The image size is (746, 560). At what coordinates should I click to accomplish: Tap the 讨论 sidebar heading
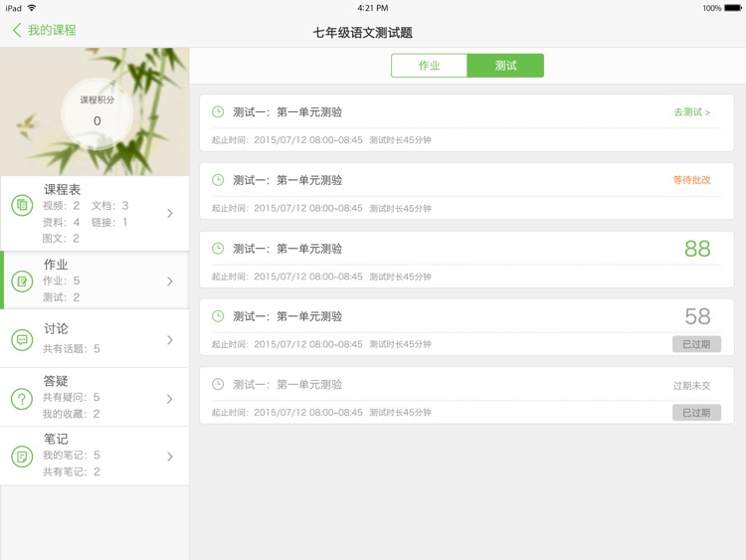click(56, 328)
